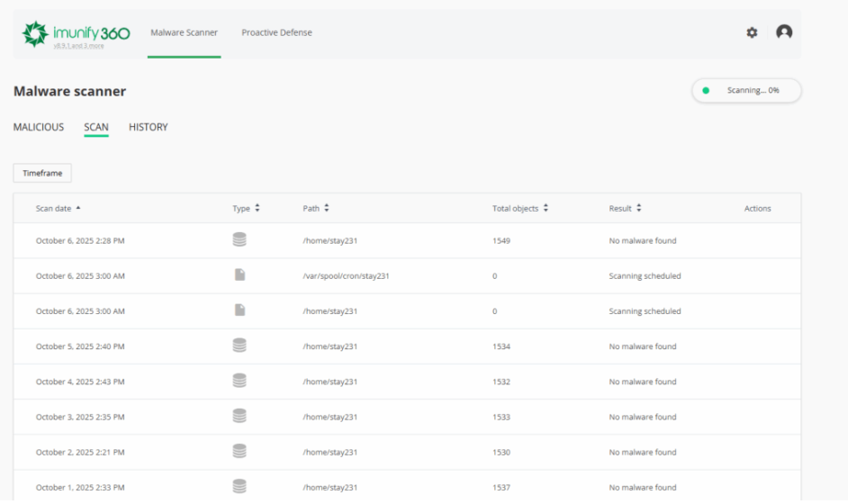This screenshot has height=504, width=848.
Task: Click the version link under the logo
Action: tap(78, 46)
